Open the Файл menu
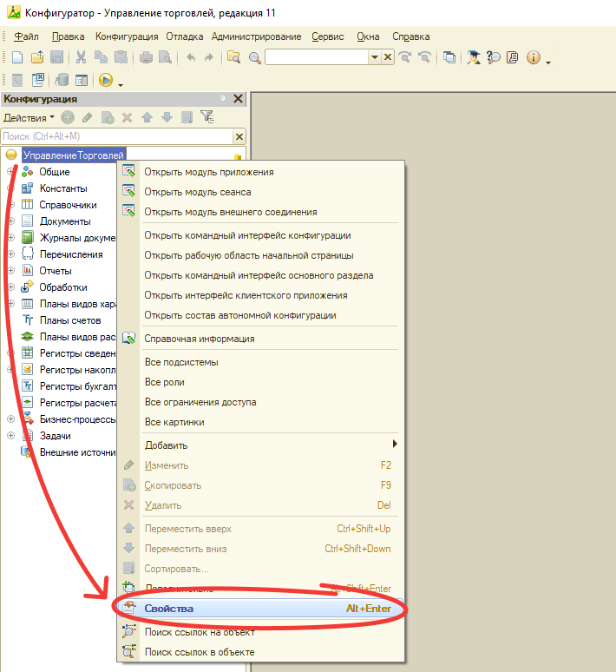 (26, 36)
